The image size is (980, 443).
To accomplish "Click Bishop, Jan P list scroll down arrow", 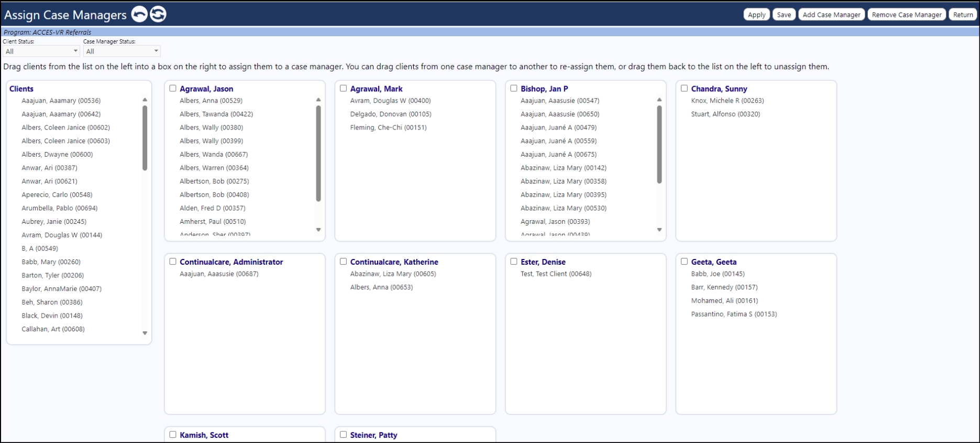I will pyautogui.click(x=659, y=230).
